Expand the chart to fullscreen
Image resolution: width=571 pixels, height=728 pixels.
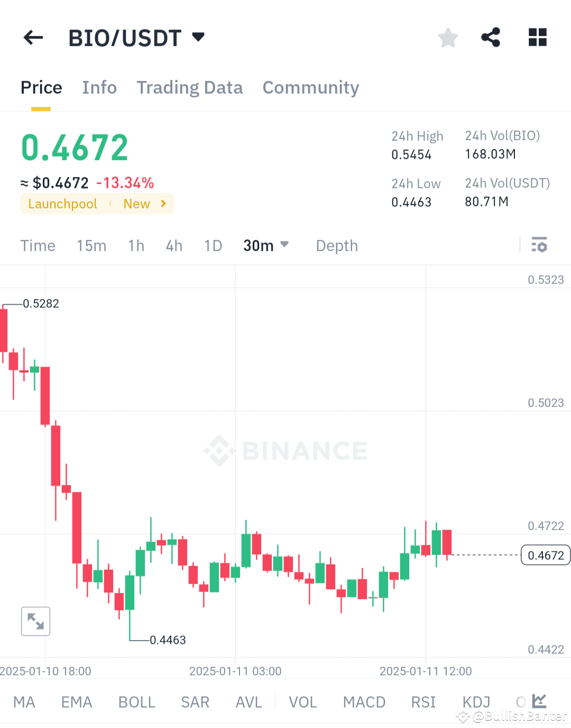[x=35, y=621]
